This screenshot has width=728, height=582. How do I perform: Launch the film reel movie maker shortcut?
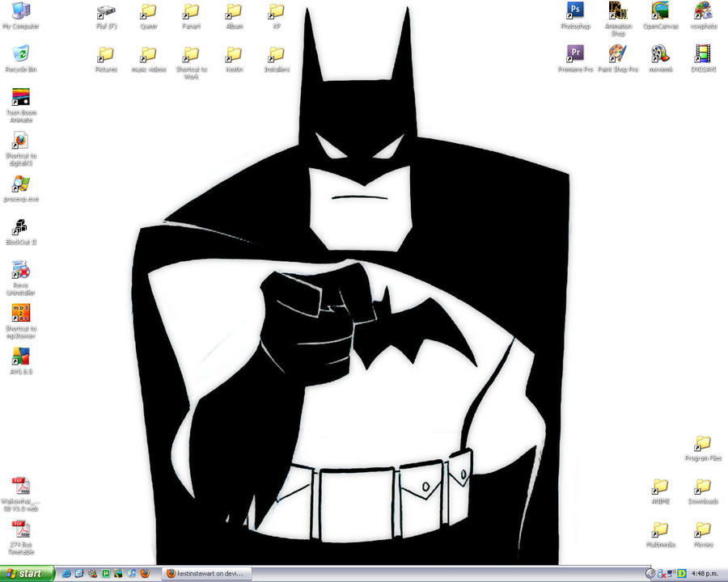click(x=661, y=58)
